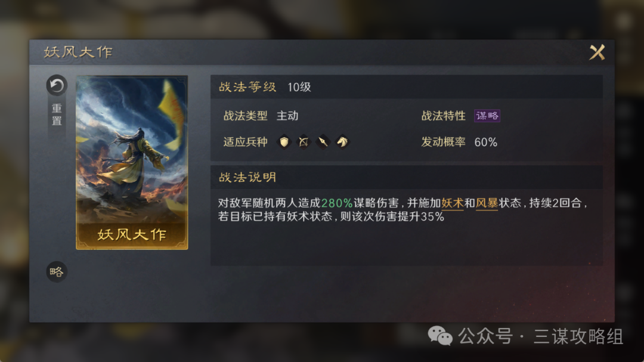644x362 pixels.
Task: Click the 280% damage value text
Action: 337,203
